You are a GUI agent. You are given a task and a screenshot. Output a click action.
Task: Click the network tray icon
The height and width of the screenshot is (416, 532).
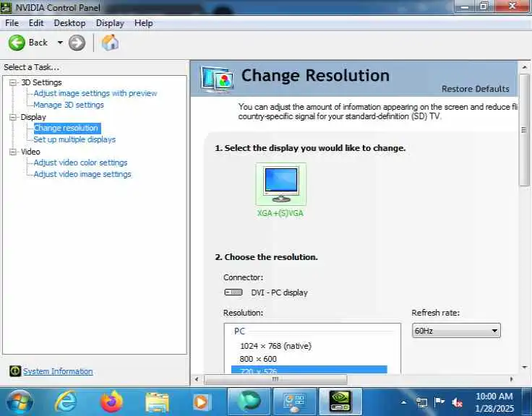click(421, 402)
